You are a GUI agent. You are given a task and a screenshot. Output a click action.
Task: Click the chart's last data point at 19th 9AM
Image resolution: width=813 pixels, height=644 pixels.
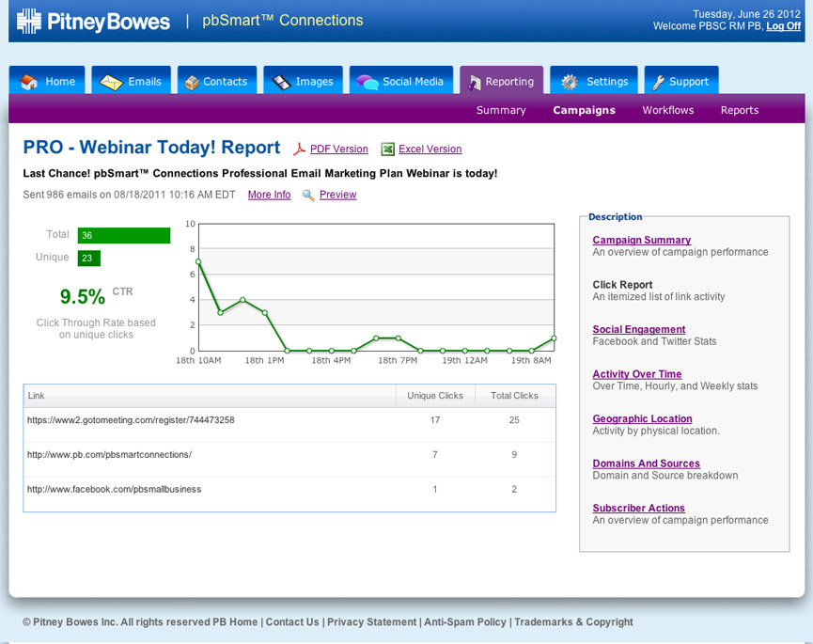pyautogui.click(x=554, y=338)
